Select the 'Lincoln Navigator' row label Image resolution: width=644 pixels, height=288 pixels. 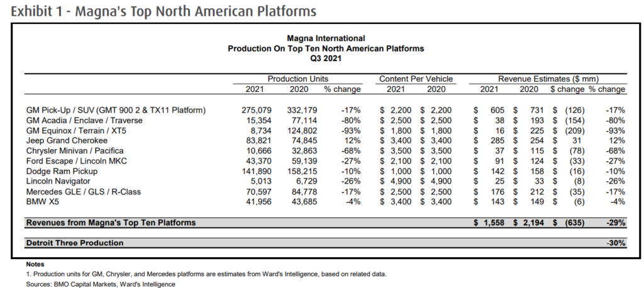click(x=58, y=181)
